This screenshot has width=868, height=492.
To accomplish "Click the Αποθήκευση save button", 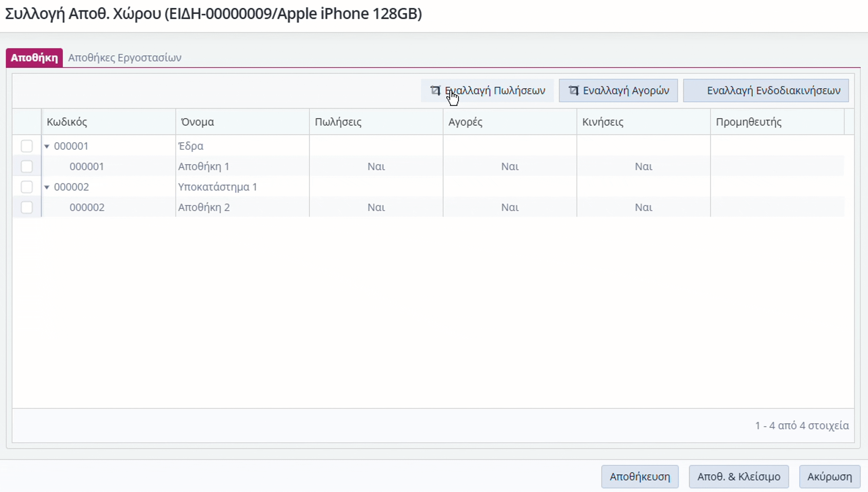I will [x=639, y=476].
